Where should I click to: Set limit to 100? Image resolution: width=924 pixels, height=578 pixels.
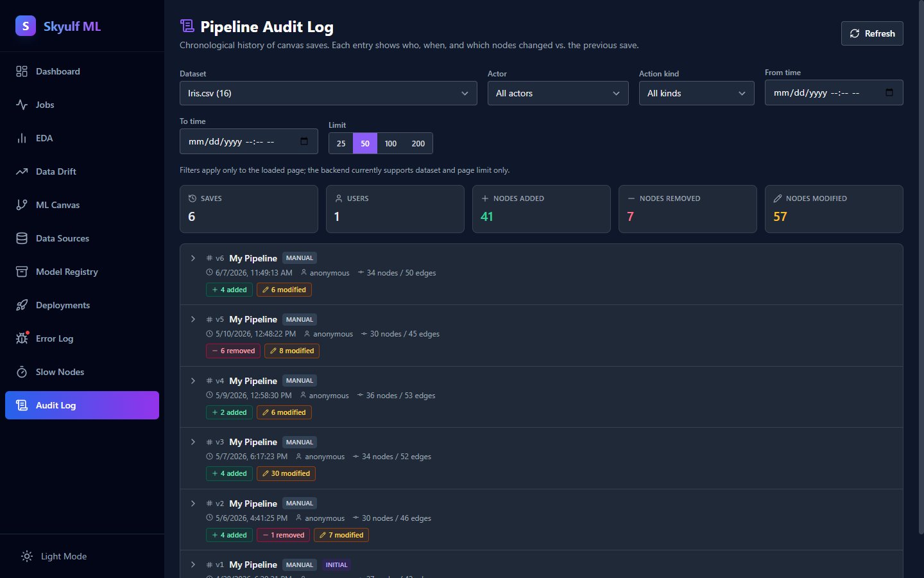click(391, 143)
